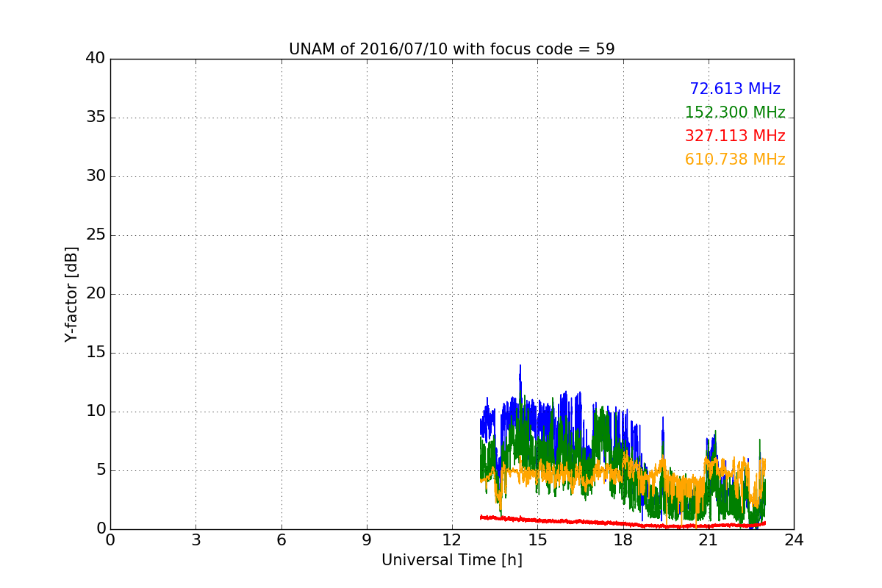Select the green 152.300 MHz legend label
882x588 pixels.
pos(735,112)
